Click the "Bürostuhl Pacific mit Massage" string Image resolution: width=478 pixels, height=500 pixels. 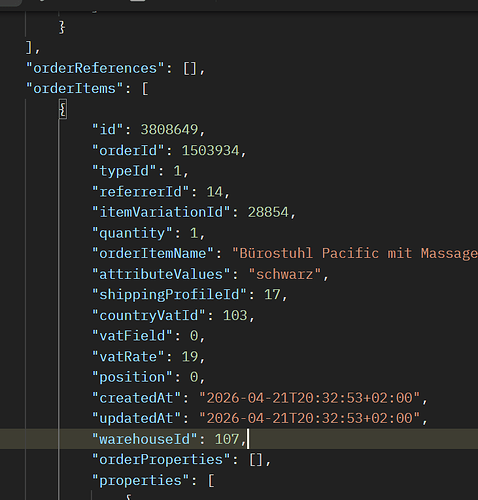coord(355,253)
